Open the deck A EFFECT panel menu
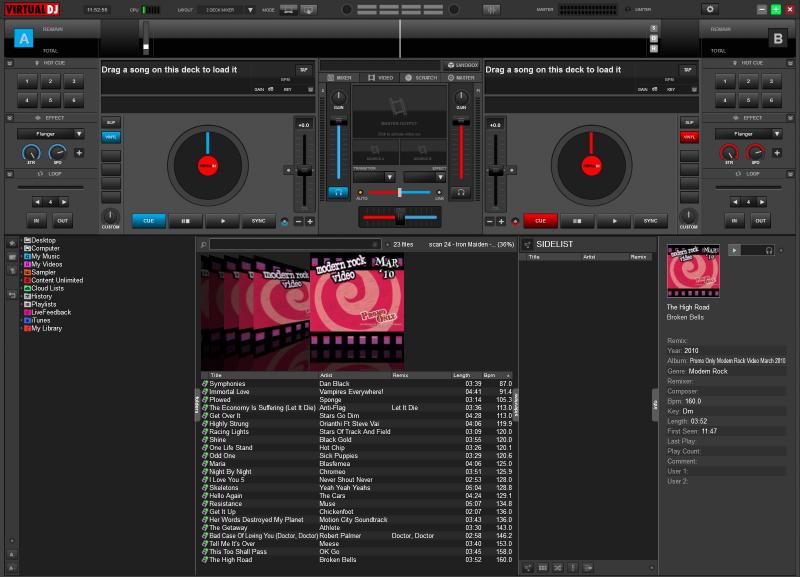Screen dimensions: 800x577 click(9, 118)
